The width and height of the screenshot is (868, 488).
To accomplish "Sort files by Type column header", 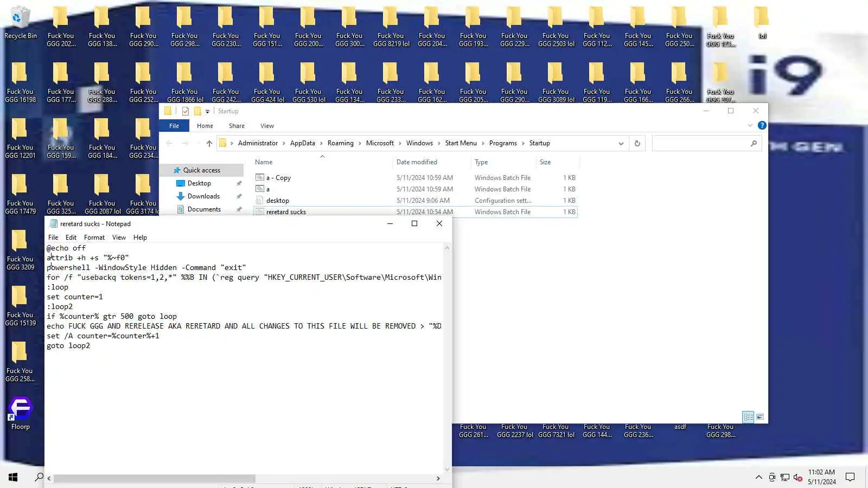I will [x=503, y=162].
